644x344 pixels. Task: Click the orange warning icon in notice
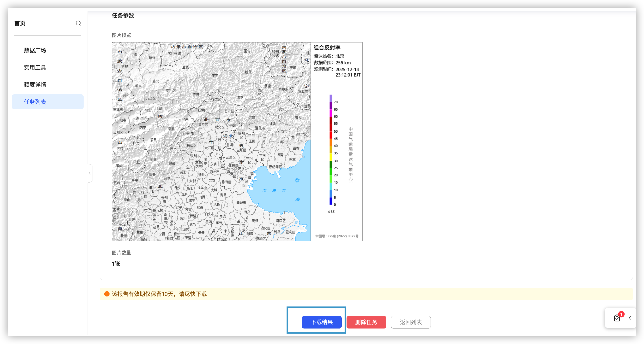pyautogui.click(x=107, y=294)
